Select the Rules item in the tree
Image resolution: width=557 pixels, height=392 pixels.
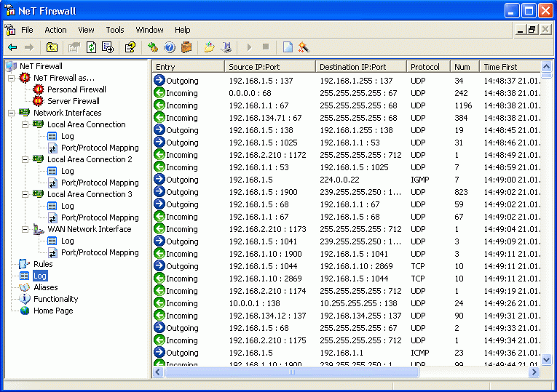coord(43,264)
